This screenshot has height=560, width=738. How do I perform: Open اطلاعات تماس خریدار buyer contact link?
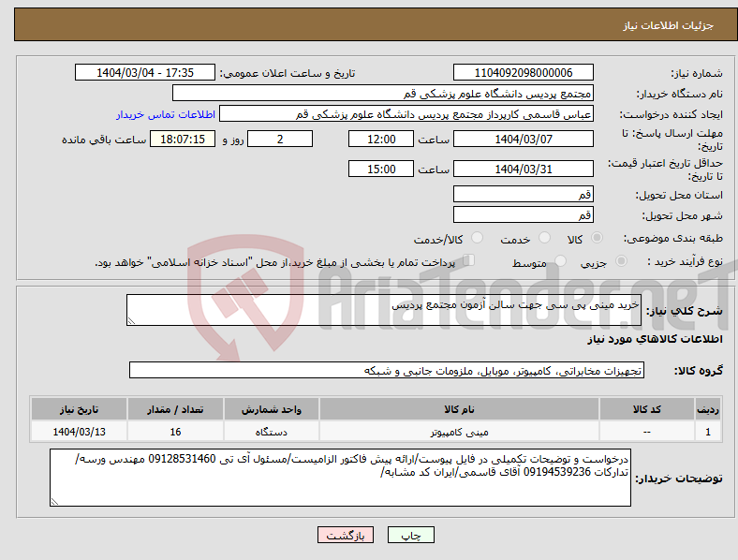tap(166, 114)
